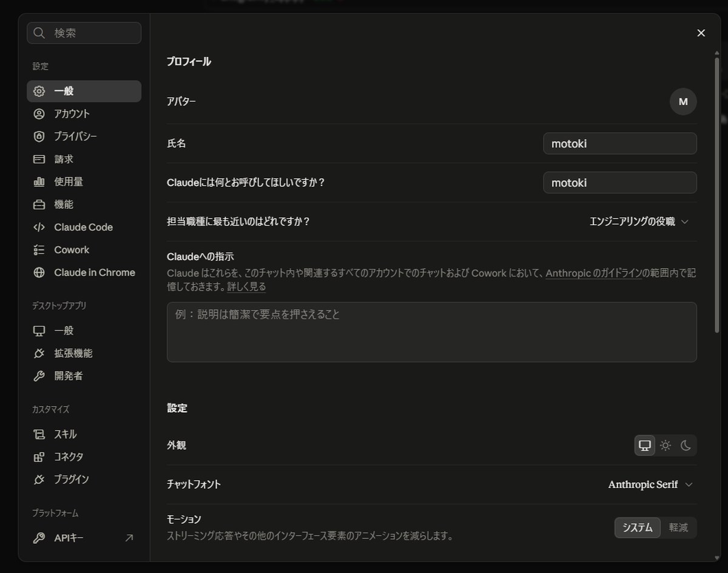Select dark appearance moon icon

[x=686, y=446]
